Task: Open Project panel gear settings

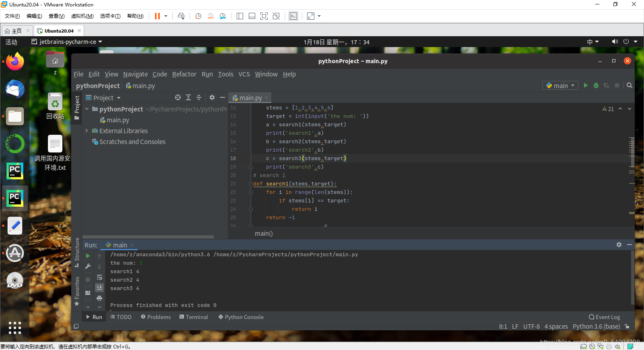Action: click(x=212, y=97)
